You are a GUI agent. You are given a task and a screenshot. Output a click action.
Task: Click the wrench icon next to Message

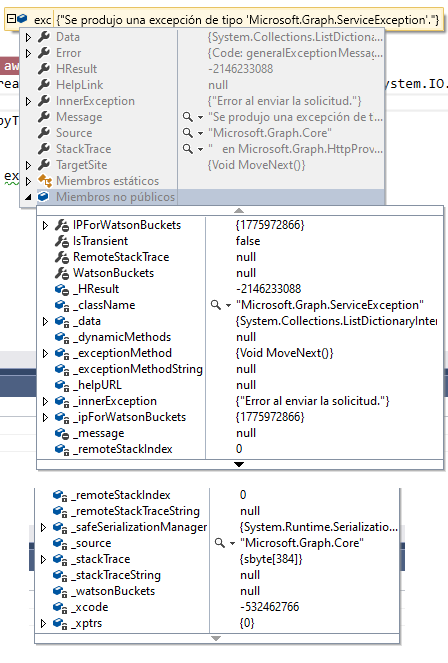[x=44, y=117]
